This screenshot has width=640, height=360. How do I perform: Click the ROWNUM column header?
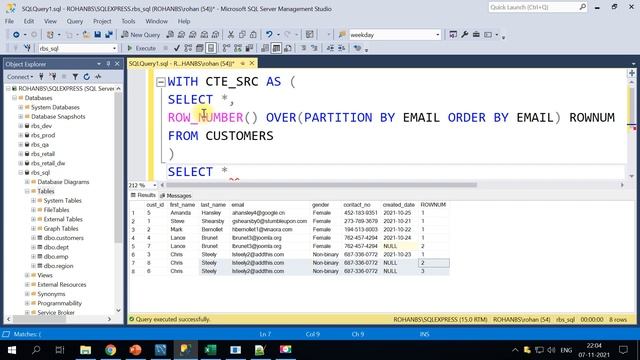[x=433, y=204]
